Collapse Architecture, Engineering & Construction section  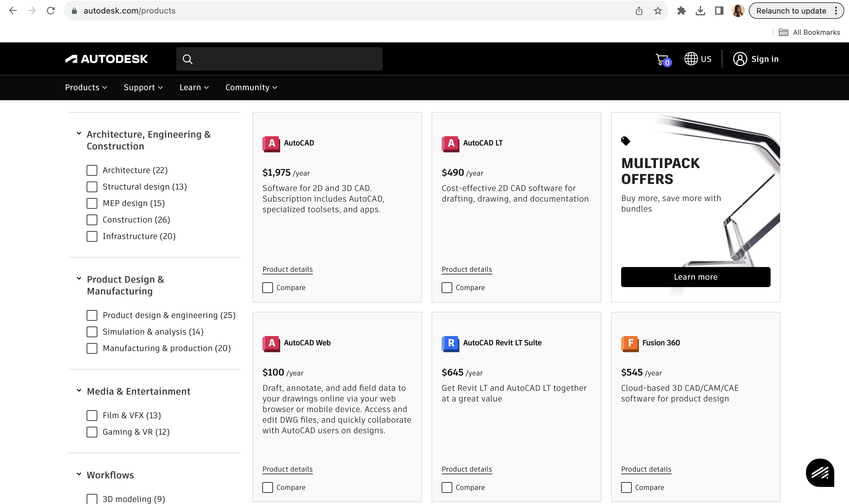[79, 134]
